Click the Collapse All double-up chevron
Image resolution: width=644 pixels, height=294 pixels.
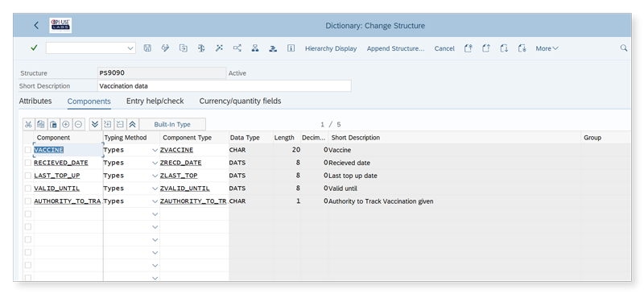pos(132,124)
